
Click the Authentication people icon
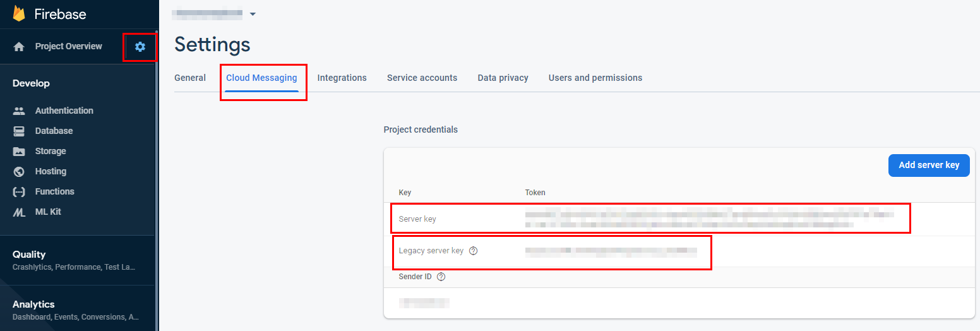point(19,111)
